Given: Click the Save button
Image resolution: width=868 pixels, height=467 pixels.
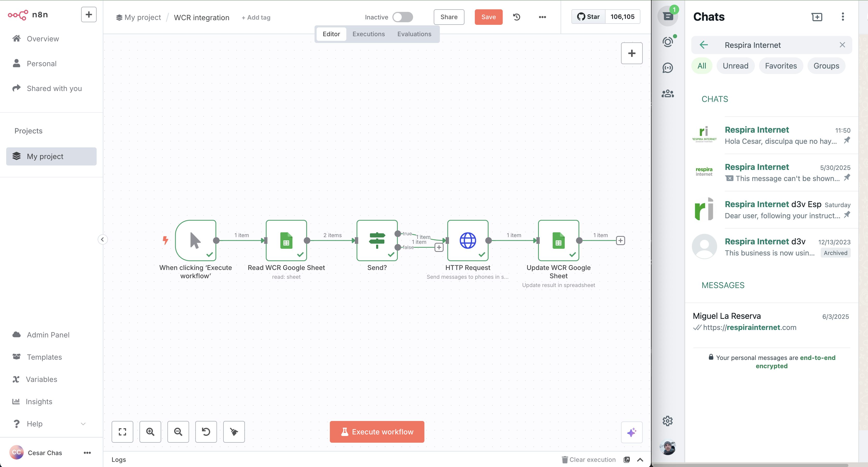Looking at the screenshot, I should coord(488,17).
